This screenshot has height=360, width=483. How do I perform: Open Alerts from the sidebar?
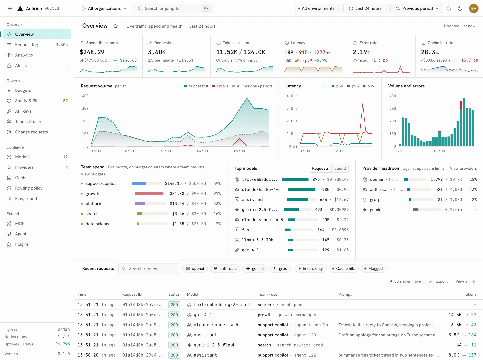pos(37,66)
